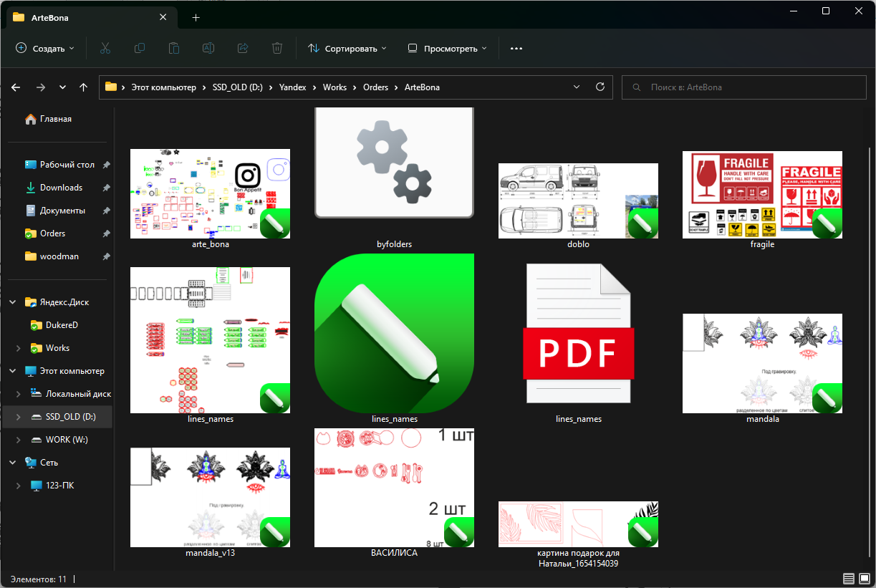Click the Delete trash can icon
Viewport: 876px width, 588px height.
[277, 48]
